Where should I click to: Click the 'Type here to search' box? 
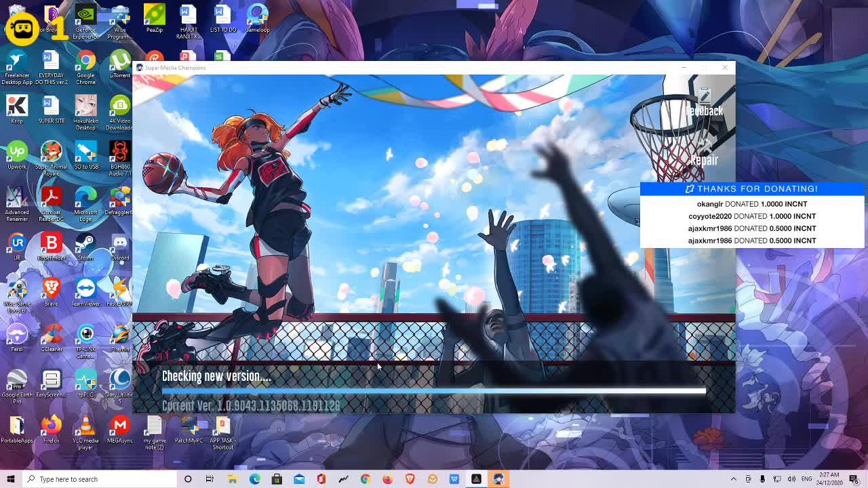[x=99, y=479]
